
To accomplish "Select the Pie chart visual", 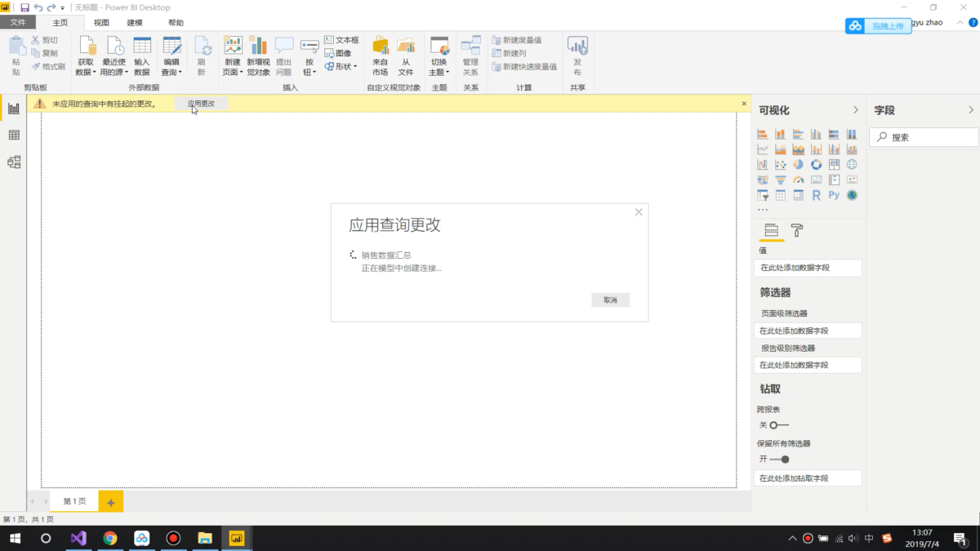I will tap(799, 164).
